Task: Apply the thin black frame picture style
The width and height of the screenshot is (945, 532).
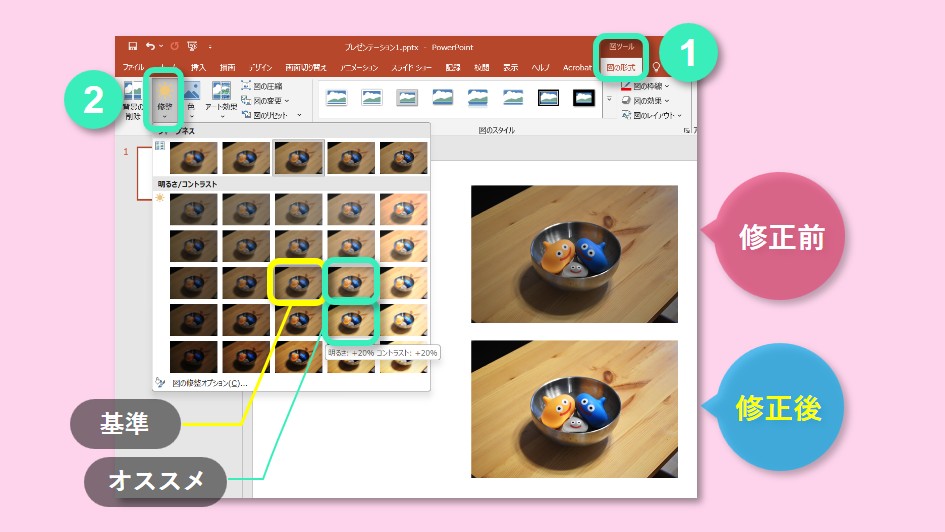Action: point(548,98)
